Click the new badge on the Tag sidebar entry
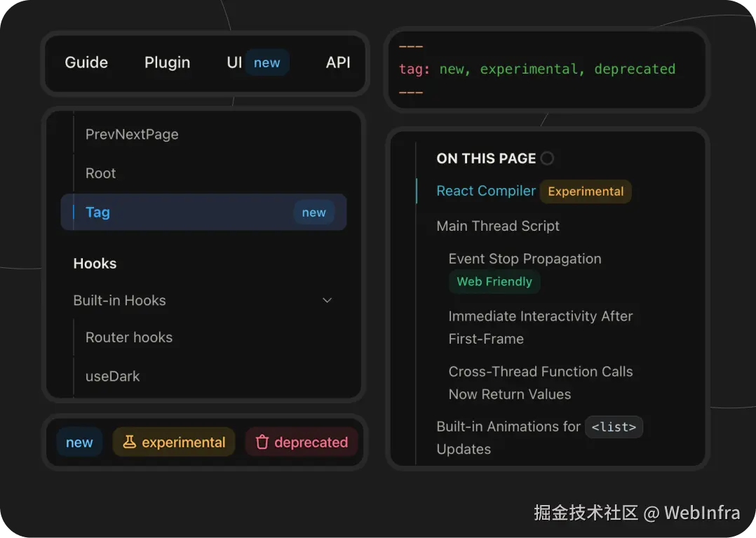Screen dimensions: 756x538 [x=313, y=212]
